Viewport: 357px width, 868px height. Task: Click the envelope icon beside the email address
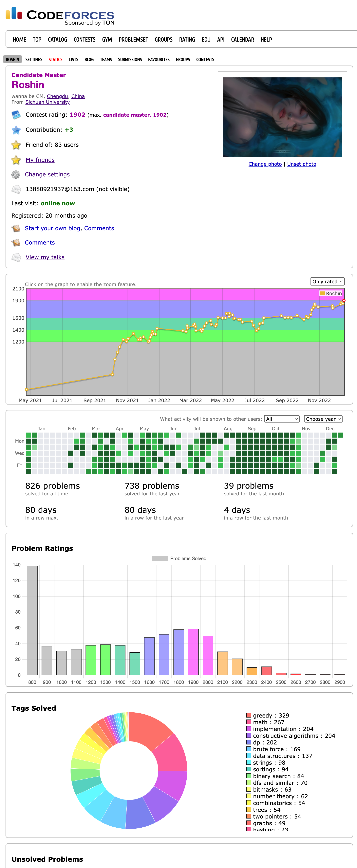[x=16, y=189]
